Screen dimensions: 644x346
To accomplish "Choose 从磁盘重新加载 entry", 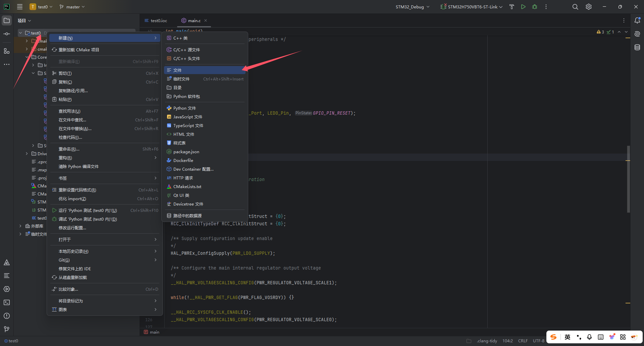I will (105, 277).
